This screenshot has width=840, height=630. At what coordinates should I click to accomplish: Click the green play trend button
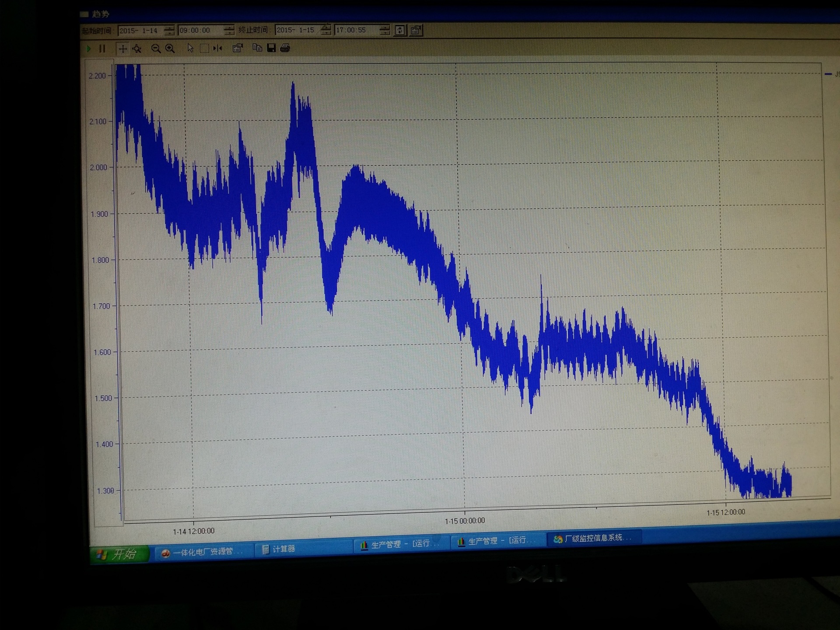pyautogui.click(x=89, y=49)
